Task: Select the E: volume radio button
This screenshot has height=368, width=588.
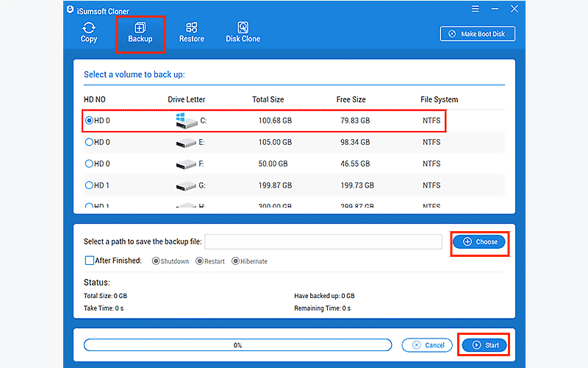Action: (90, 142)
